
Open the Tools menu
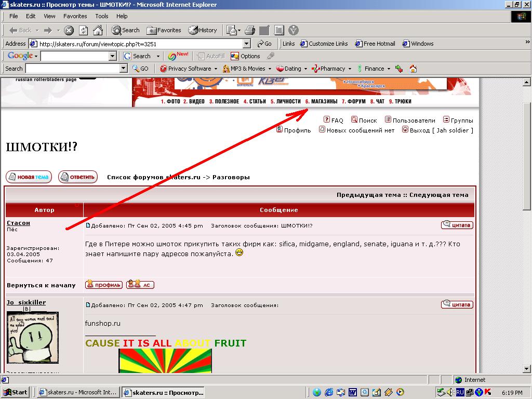(102, 16)
